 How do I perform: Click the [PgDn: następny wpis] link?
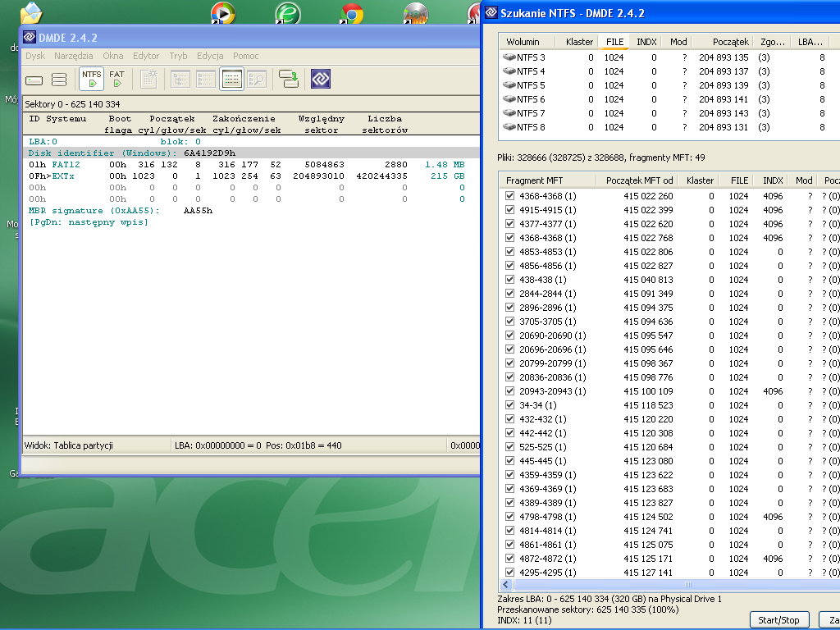pyautogui.click(x=89, y=221)
